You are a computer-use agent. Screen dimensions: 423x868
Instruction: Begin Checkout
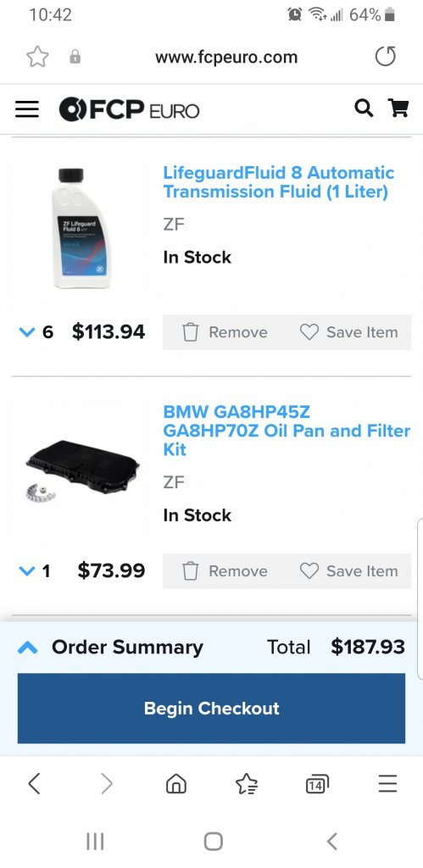[x=212, y=708]
